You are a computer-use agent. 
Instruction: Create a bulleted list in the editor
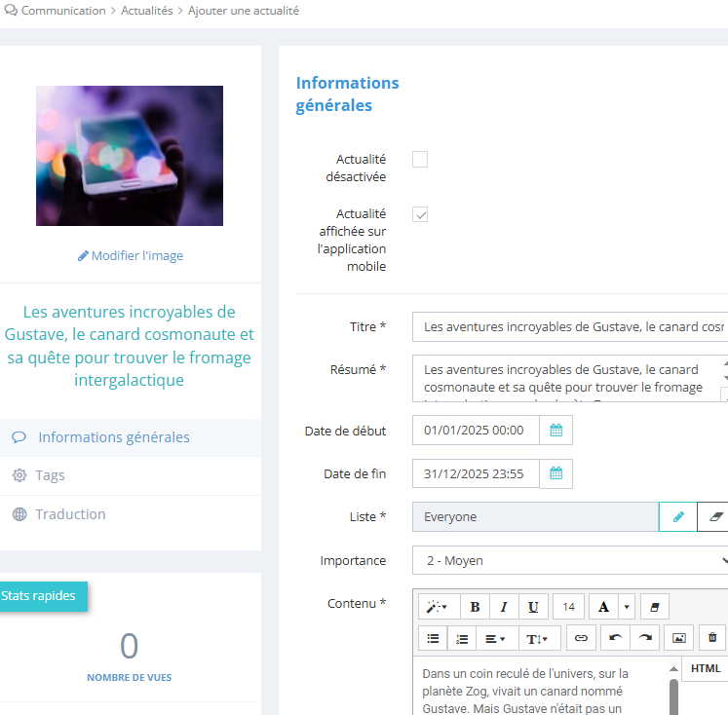[x=434, y=638]
